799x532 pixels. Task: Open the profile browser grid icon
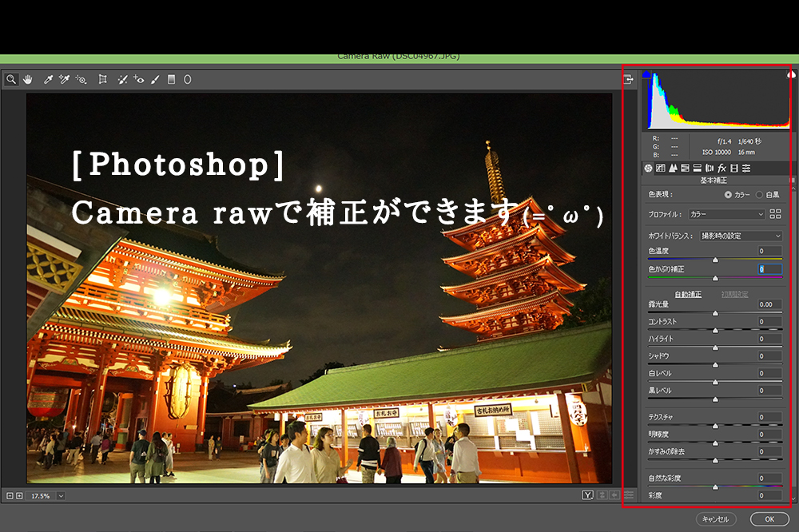point(775,214)
